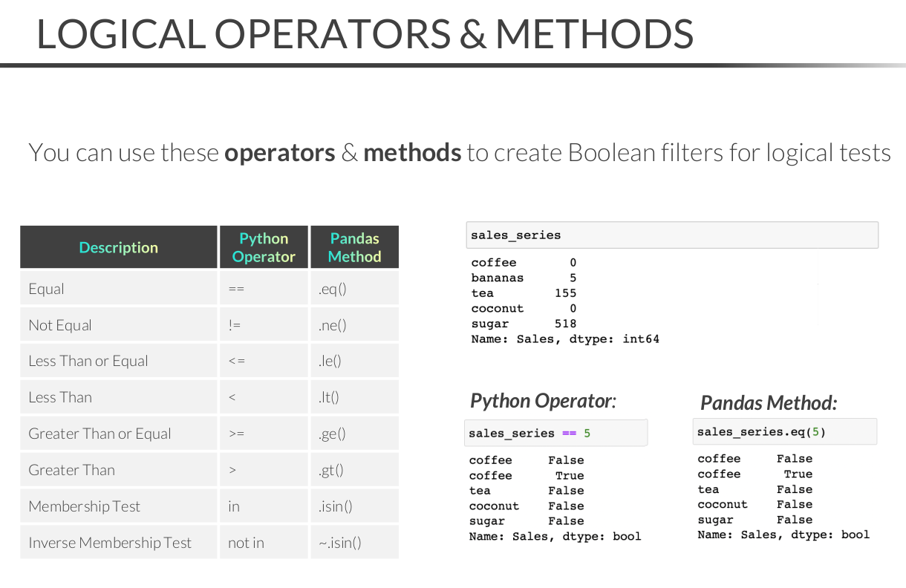Select the .gt() method cell
This screenshot has height=588, width=906.
[x=354, y=470]
